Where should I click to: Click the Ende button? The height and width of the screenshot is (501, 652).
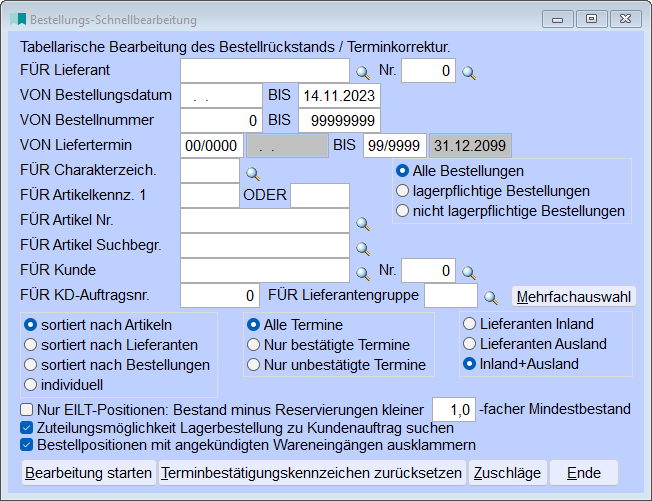[584, 473]
